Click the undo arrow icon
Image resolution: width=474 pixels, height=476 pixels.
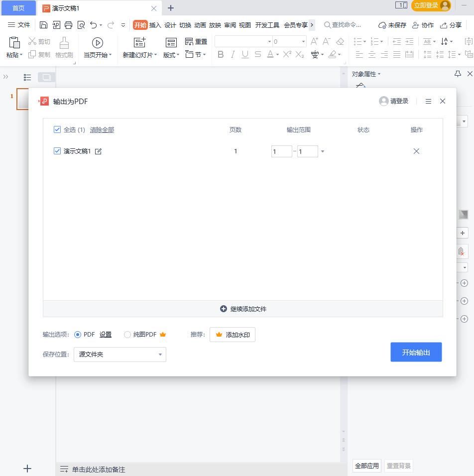tap(93, 25)
